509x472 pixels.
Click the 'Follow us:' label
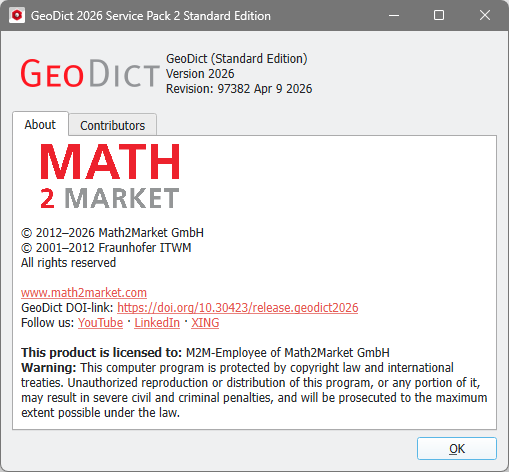click(x=47, y=323)
